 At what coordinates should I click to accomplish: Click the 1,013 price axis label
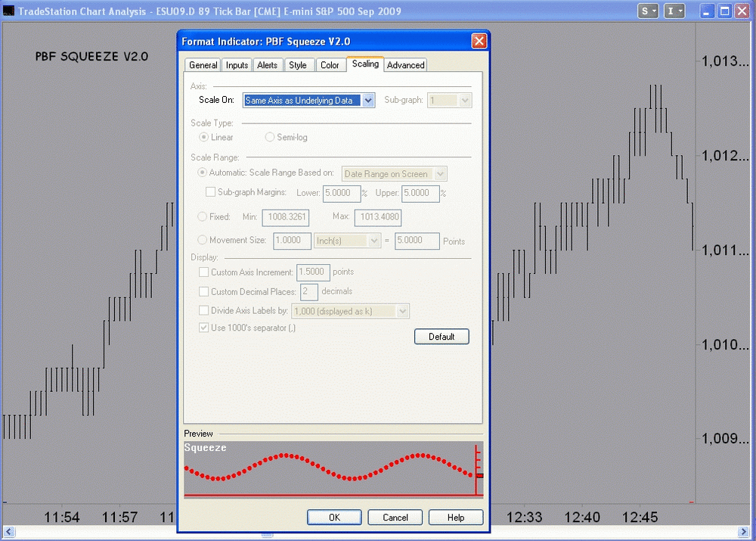[725, 61]
